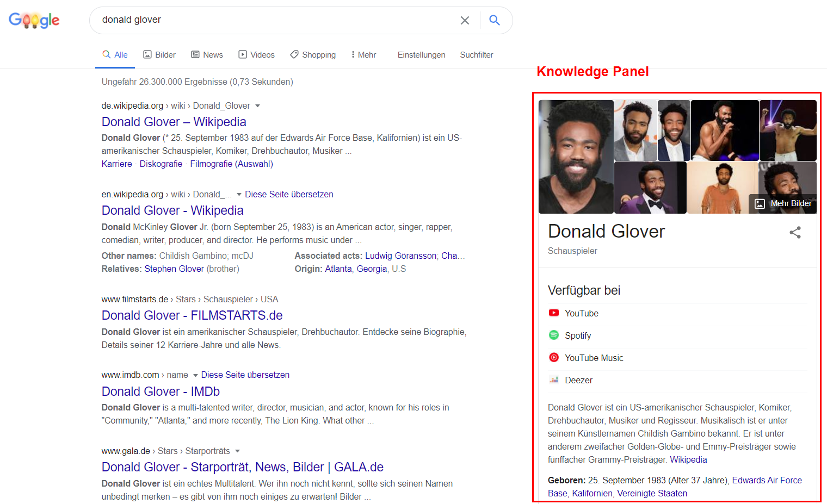Click the large portrait photo of Donald Glover
The image size is (827, 504).
pyautogui.click(x=576, y=157)
